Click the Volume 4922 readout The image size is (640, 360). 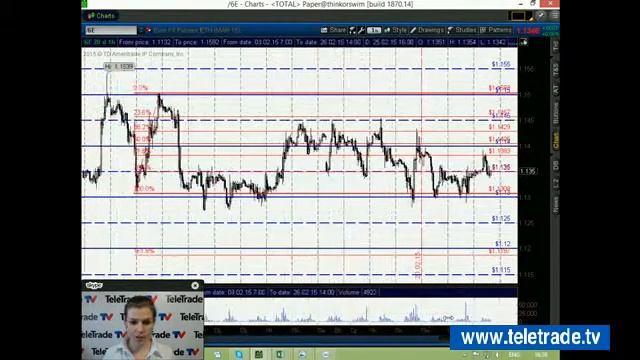358,292
